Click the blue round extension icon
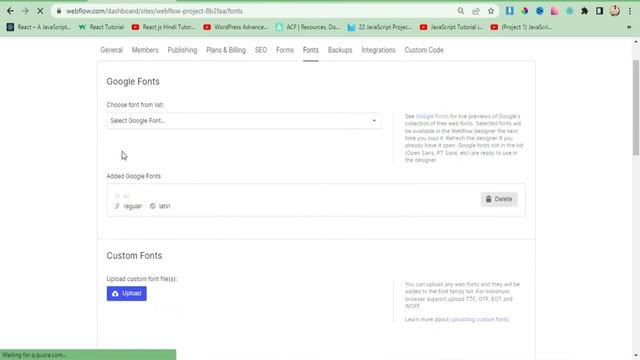 pos(540,11)
